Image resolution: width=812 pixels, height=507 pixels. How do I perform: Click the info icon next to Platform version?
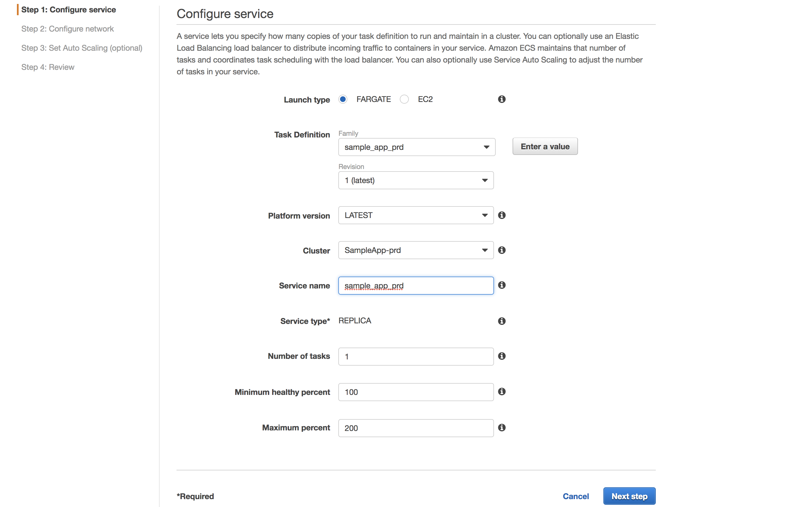click(x=502, y=215)
